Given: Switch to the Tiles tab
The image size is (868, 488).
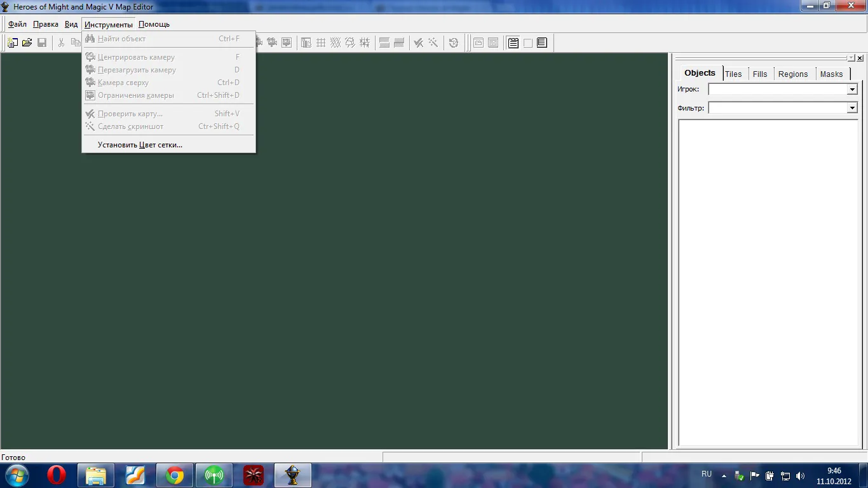Looking at the screenshot, I should 733,74.
